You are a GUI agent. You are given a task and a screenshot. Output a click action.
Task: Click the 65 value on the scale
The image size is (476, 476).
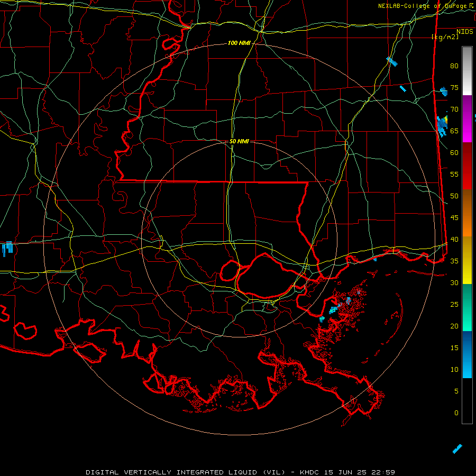(454, 131)
